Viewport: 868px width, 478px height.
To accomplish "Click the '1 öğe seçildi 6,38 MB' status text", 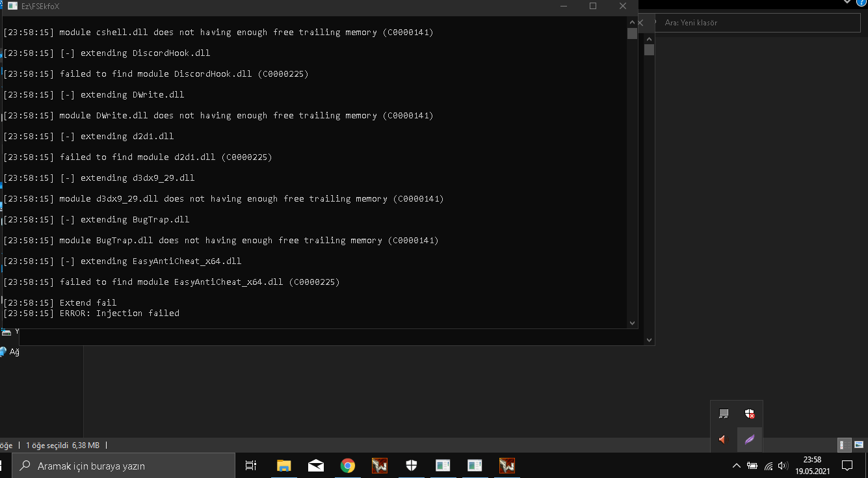I will [62, 445].
